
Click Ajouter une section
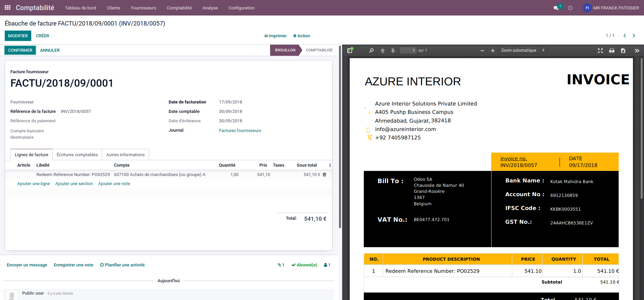click(74, 184)
